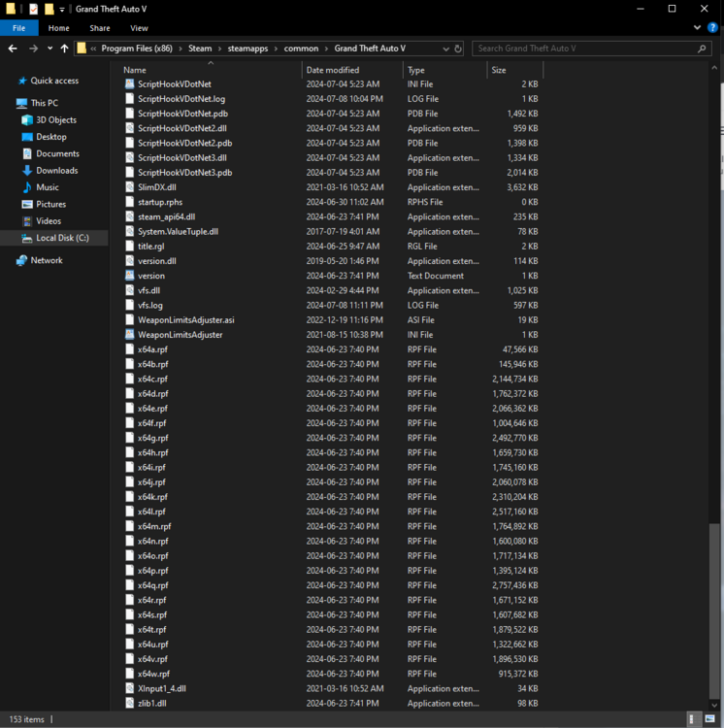Open the Home ribbon tab

click(x=58, y=28)
